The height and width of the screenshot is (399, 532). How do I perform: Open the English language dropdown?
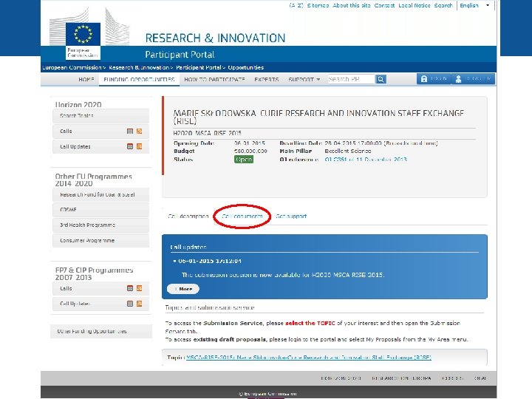click(x=474, y=5)
